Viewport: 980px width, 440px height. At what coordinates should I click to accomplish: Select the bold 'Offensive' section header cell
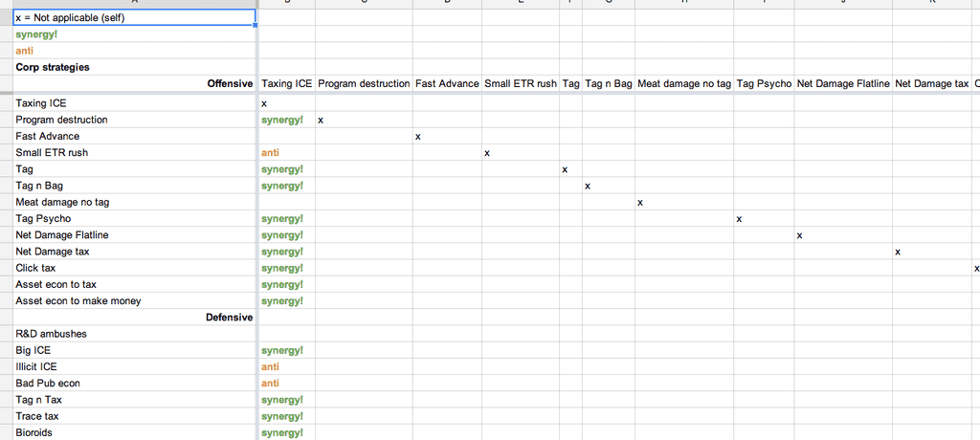pyautogui.click(x=134, y=84)
